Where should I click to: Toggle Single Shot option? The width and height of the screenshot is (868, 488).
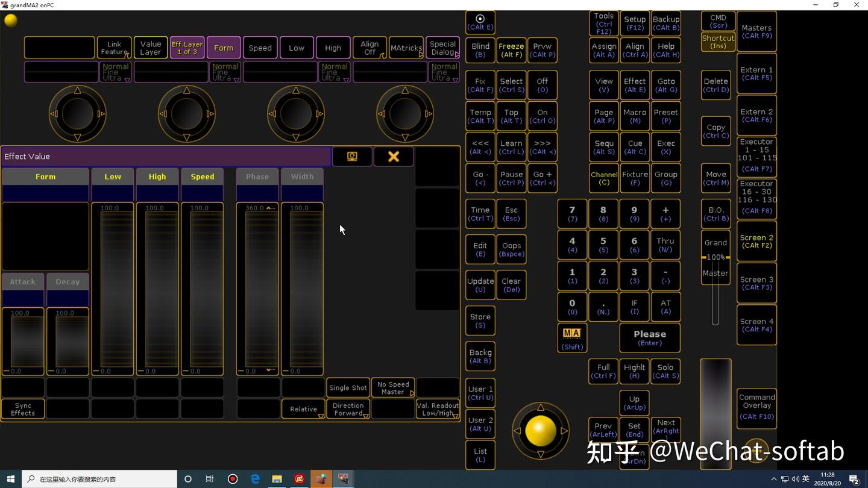348,388
